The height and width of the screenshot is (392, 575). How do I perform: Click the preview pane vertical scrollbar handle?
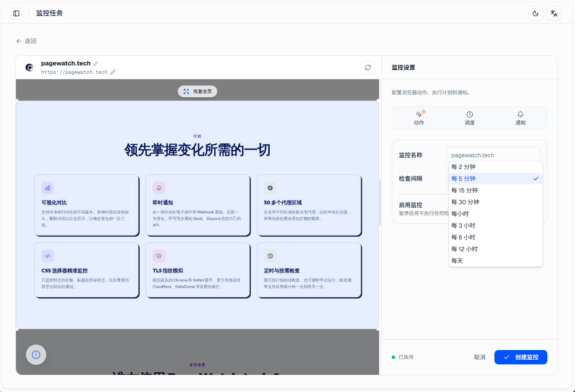click(380, 203)
